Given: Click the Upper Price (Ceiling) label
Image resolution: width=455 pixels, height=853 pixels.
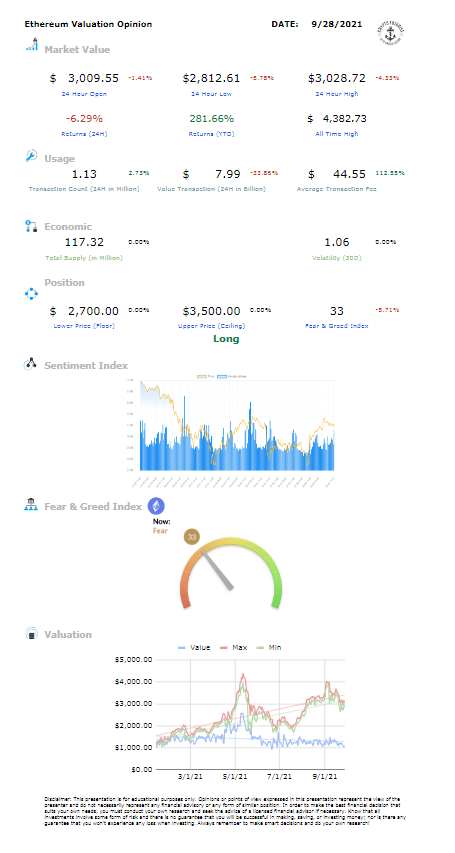Looking at the screenshot, I should (212, 326).
